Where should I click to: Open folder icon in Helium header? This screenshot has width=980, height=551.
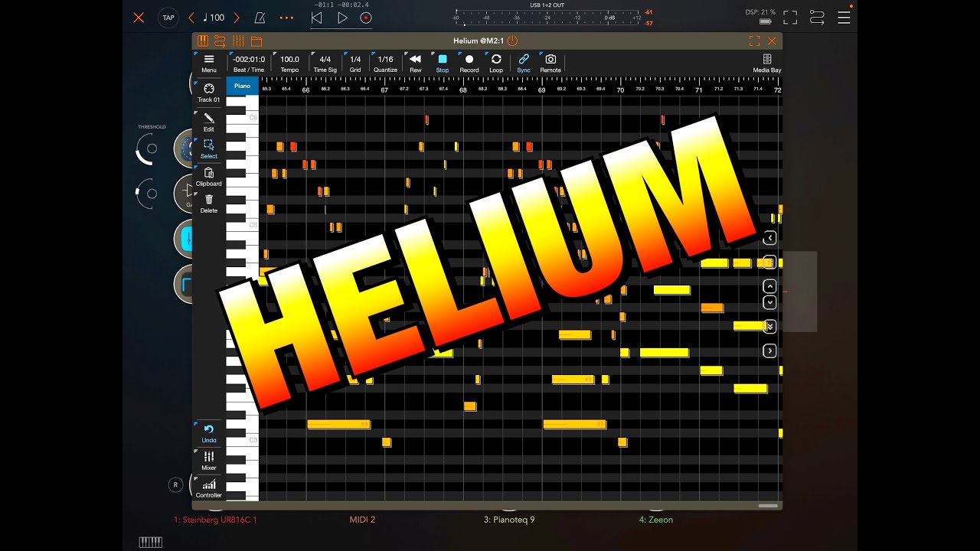(x=256, y=41)
